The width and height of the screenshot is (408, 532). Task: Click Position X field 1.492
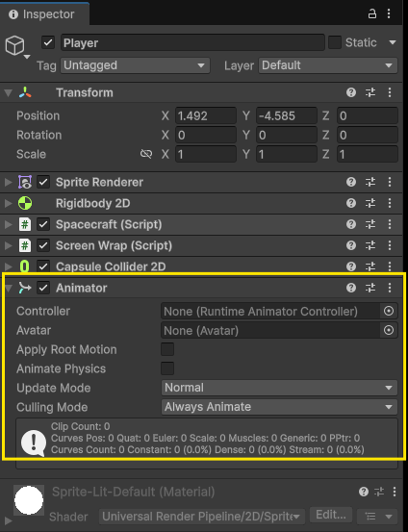206,115
